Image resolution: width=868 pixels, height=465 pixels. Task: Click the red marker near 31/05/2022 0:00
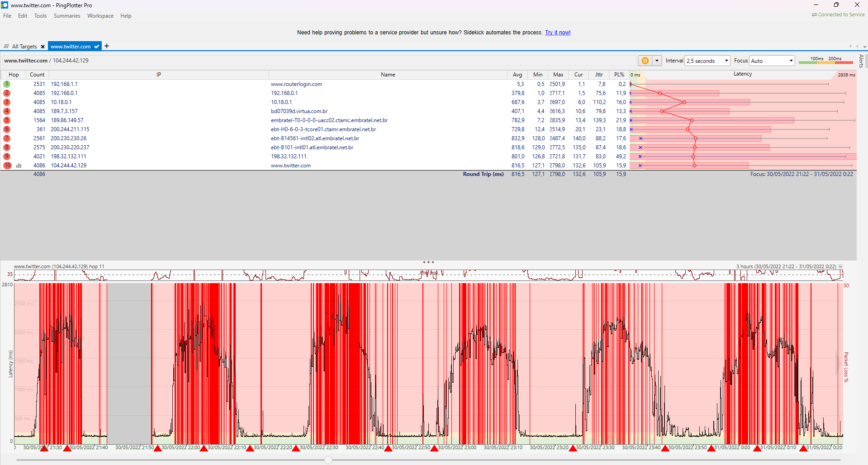click(711, 448)
